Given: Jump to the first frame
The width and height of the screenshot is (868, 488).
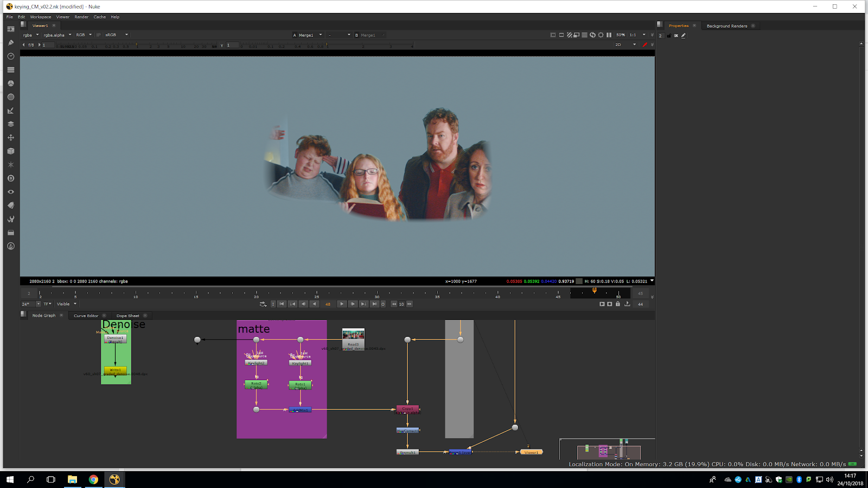Looking at the screenshot, I should pyautogui.click(x=282, y=304).
